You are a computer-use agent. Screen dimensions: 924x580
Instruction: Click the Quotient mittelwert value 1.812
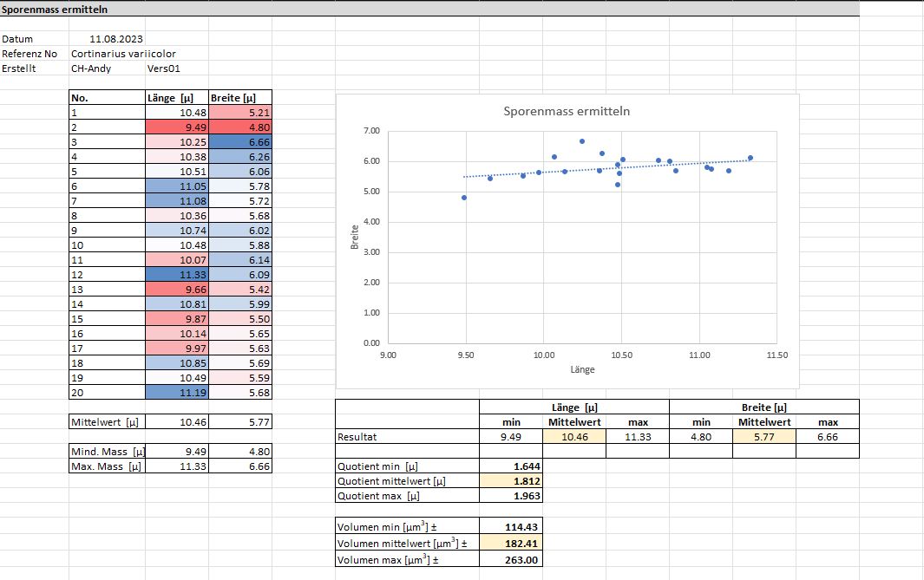coord(511,480)
